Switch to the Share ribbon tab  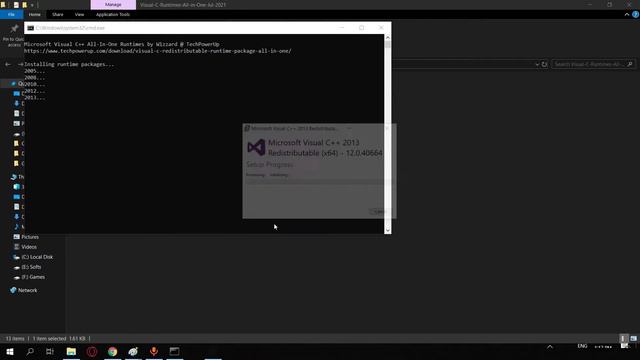point(58,14)
